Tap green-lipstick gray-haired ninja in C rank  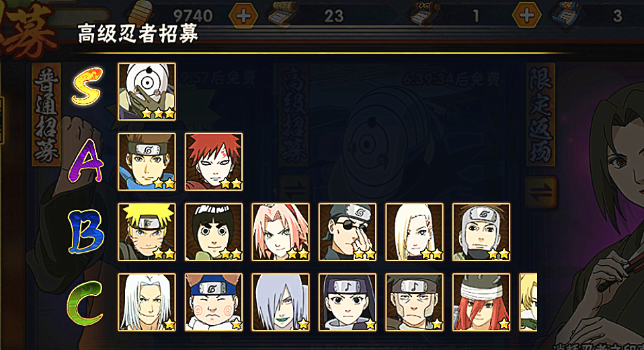(280, 302)
